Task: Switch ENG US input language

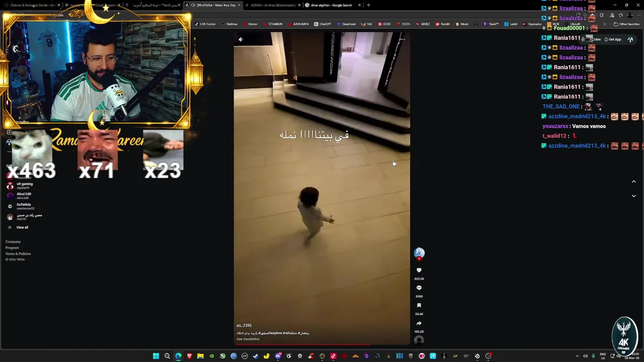Action: (603, 356)
